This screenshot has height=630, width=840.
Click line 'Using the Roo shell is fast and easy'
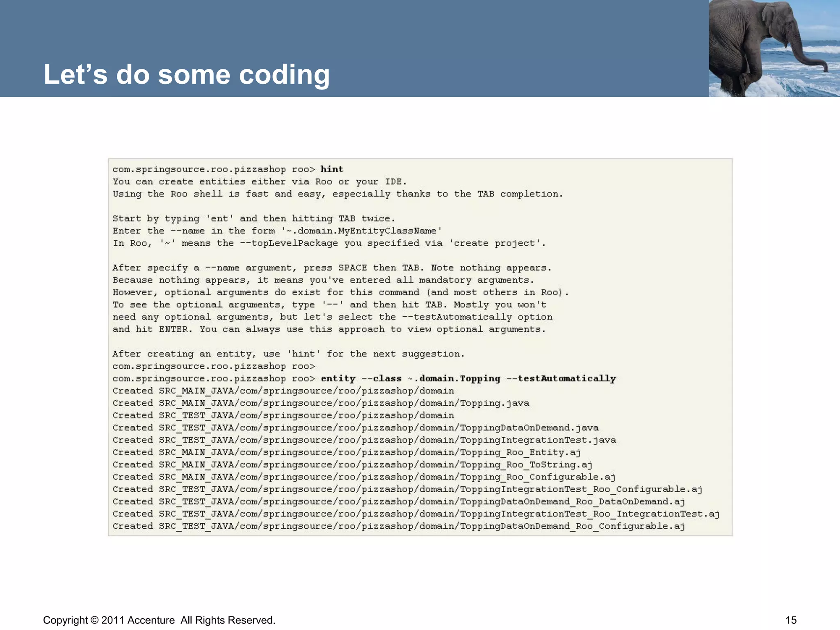click(x=338, y=194)
